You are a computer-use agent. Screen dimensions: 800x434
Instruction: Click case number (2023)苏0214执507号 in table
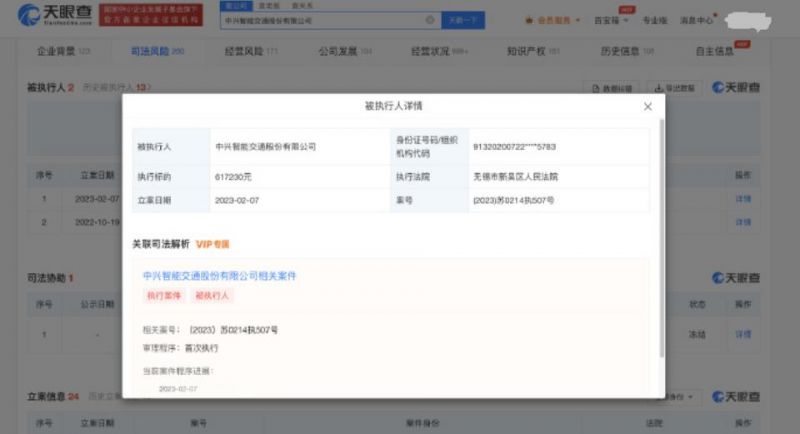click(513, 200)
